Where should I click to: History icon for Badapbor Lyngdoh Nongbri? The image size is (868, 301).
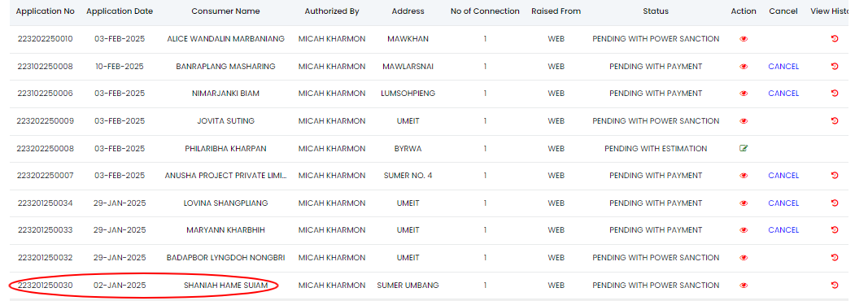point(835,258)
